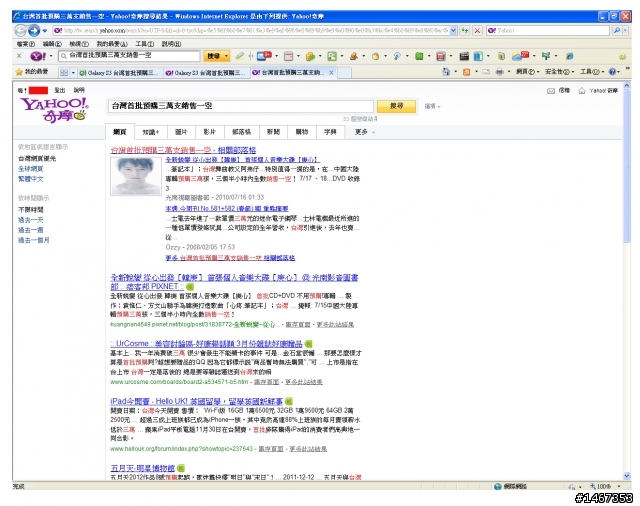The image size is (640, 506).
Task: Click the Yahoo toolbar close X button
Action: (19, 56)
